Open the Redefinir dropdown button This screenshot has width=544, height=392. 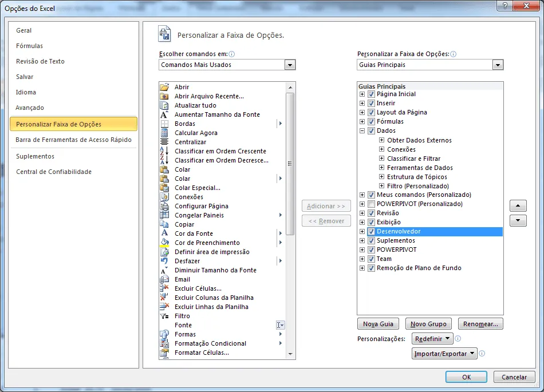[432, 339]
